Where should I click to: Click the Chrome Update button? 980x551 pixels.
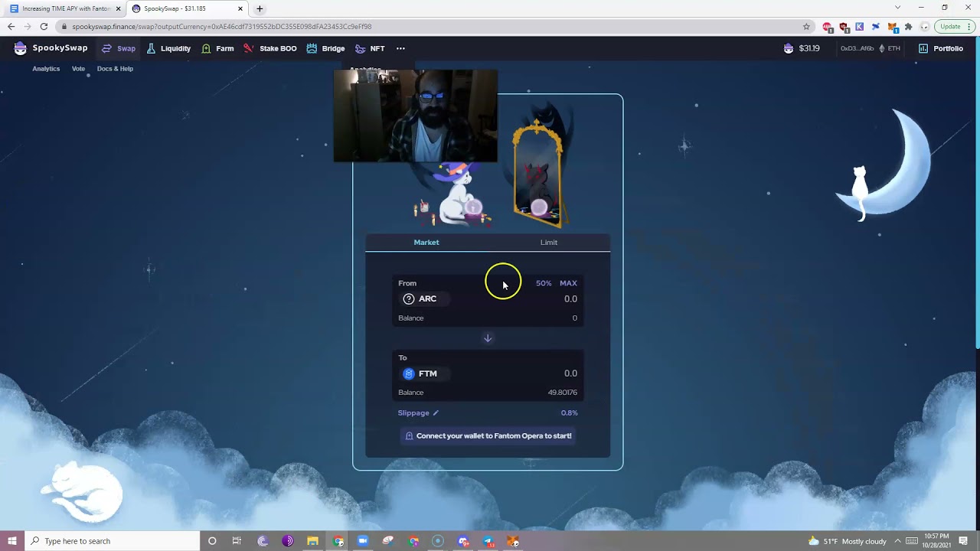[955, 27]
